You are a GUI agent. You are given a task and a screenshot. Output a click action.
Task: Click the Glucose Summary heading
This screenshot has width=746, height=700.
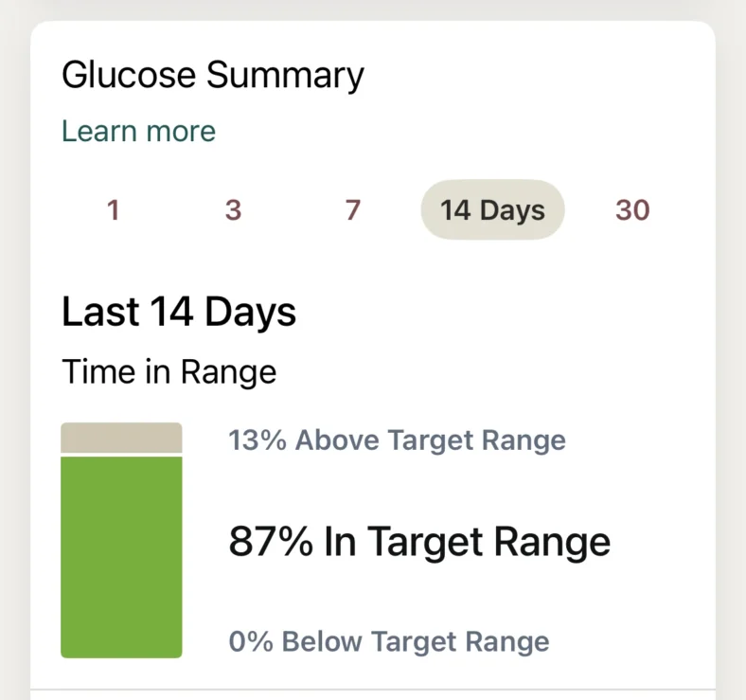(x=212, y=75)
